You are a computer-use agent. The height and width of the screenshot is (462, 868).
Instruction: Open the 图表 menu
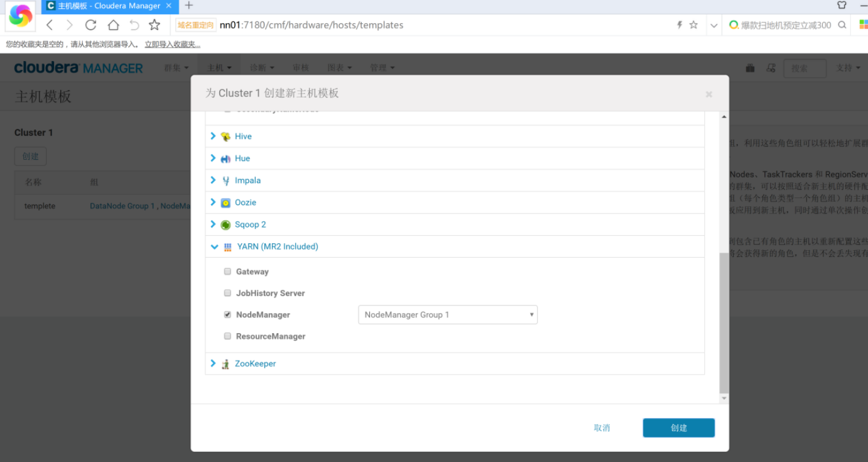click(x=340, y=68)
